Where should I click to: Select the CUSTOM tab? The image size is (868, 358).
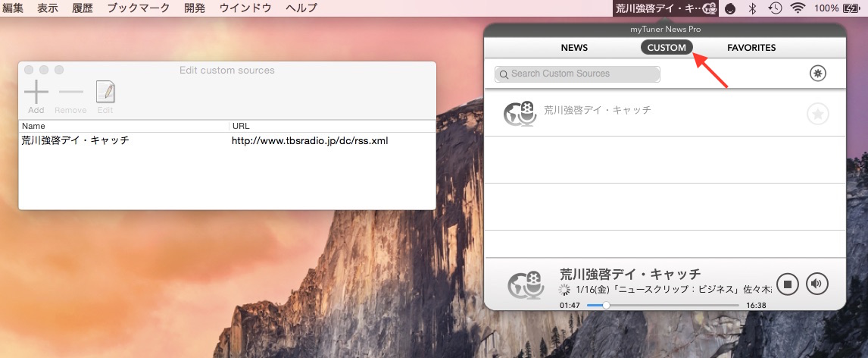[667, 48]
